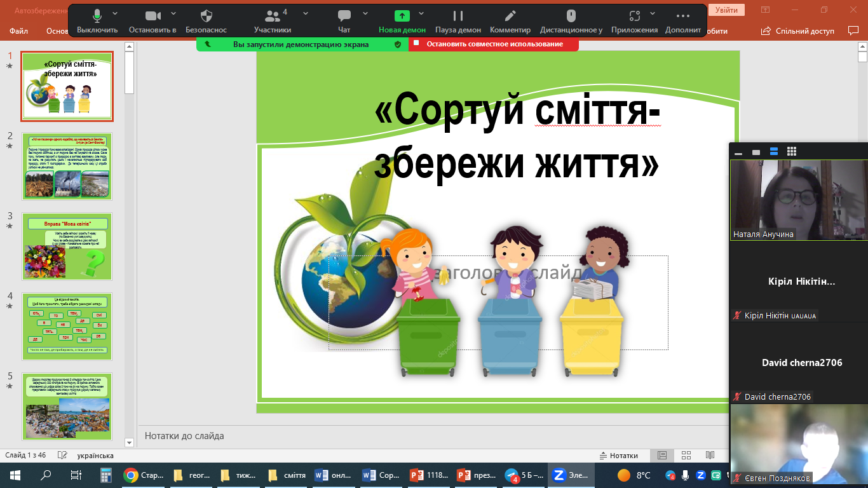
Task: Select slide 3 thumbnail "Мова квітів"
Action: point(67,247)
